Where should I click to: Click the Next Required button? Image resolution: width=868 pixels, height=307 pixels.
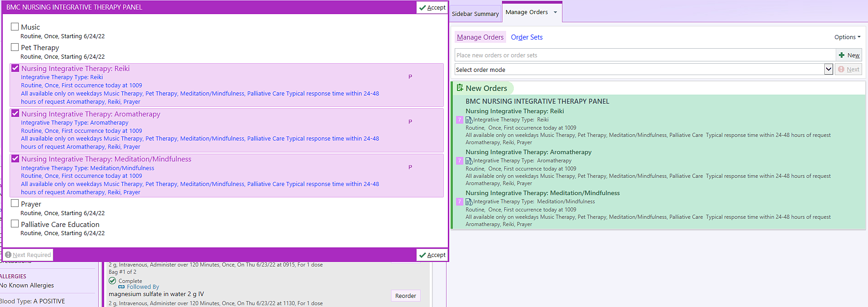[28, 255]
